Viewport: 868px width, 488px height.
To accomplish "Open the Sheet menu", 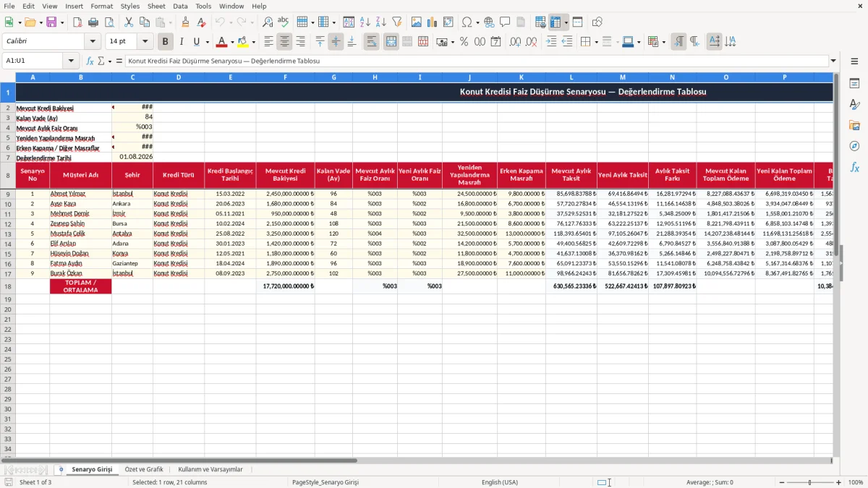I will (x=156, y=6).
